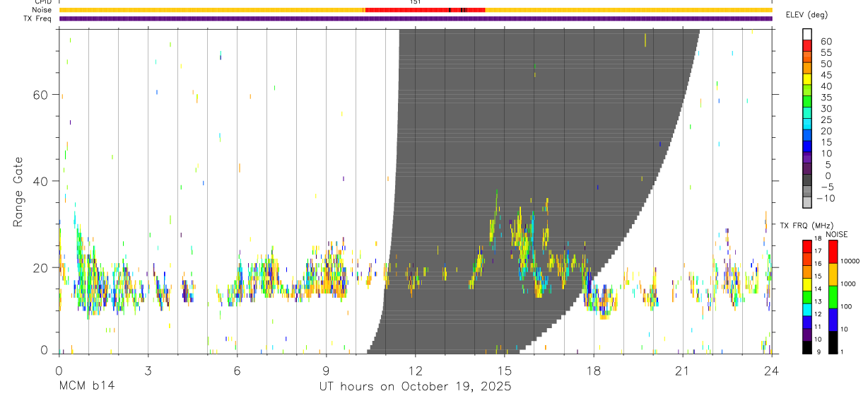Click NOISE colorbar label '10000'

click(850, 261)
